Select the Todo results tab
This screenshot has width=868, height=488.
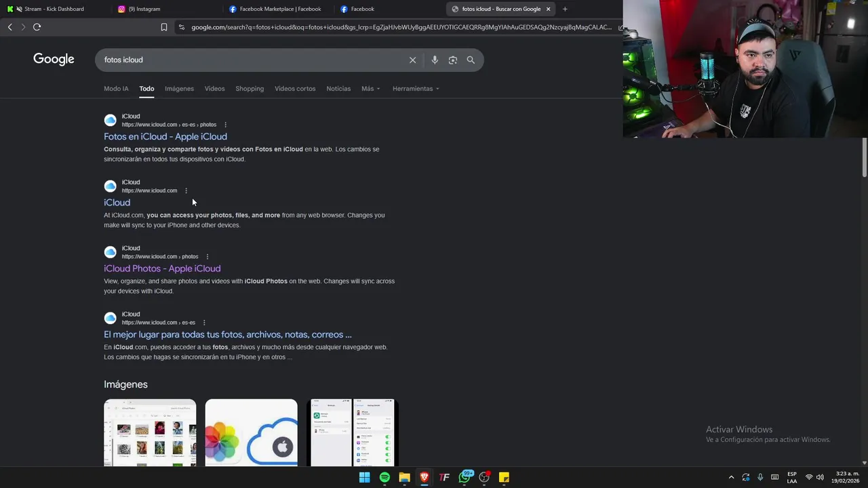click(146, 89)
